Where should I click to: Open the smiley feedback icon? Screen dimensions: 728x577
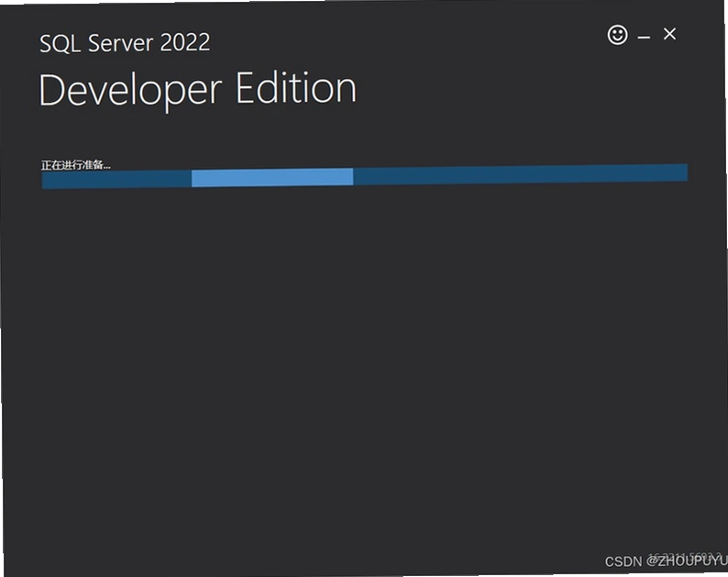coord(617,35)
